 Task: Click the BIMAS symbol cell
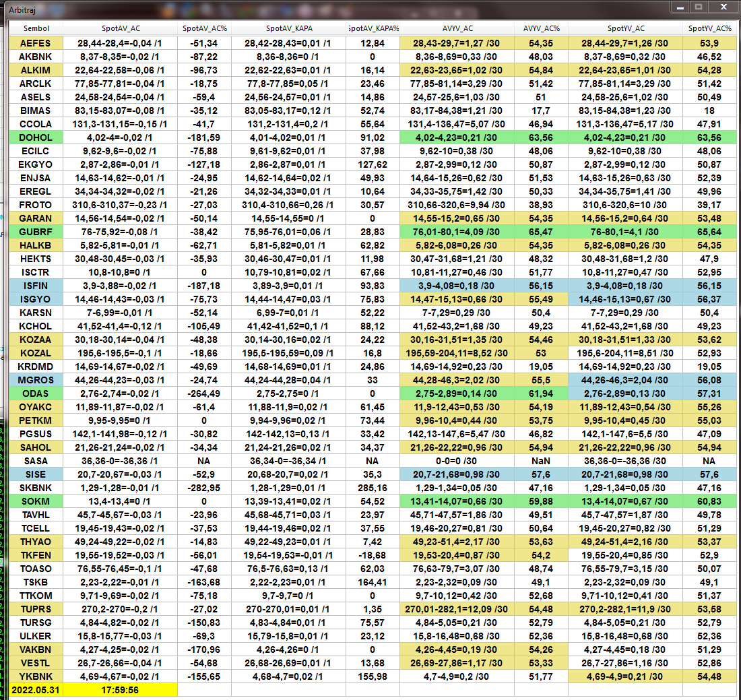tap(36, 110)
